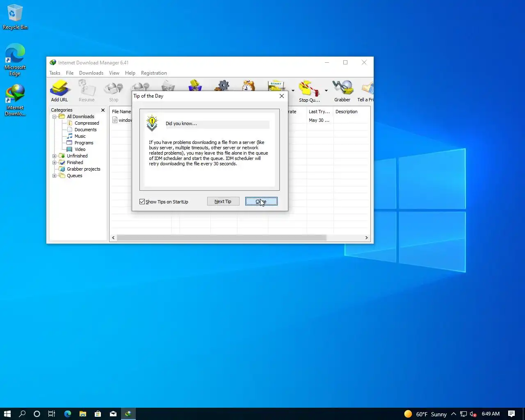Click the horizontal scrollbar thumb in download list
The width and height of the screenshot is (525, 420).
pos(221,238)
